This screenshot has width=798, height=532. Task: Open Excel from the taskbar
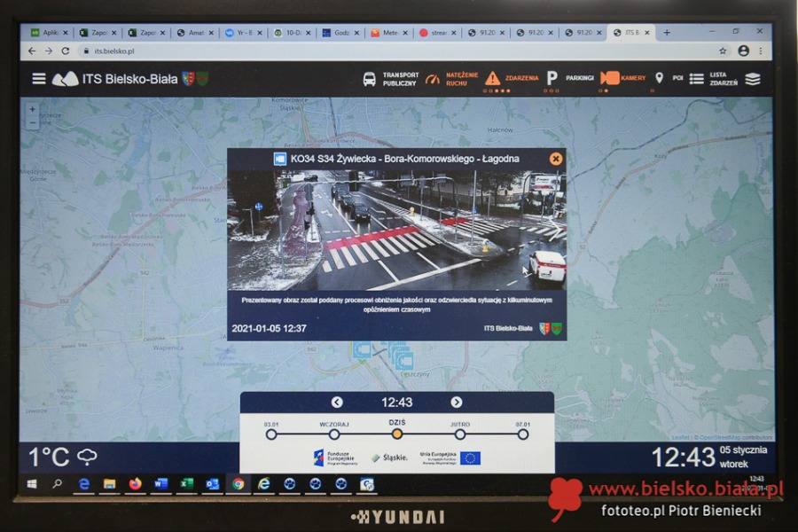click(186, 484)
